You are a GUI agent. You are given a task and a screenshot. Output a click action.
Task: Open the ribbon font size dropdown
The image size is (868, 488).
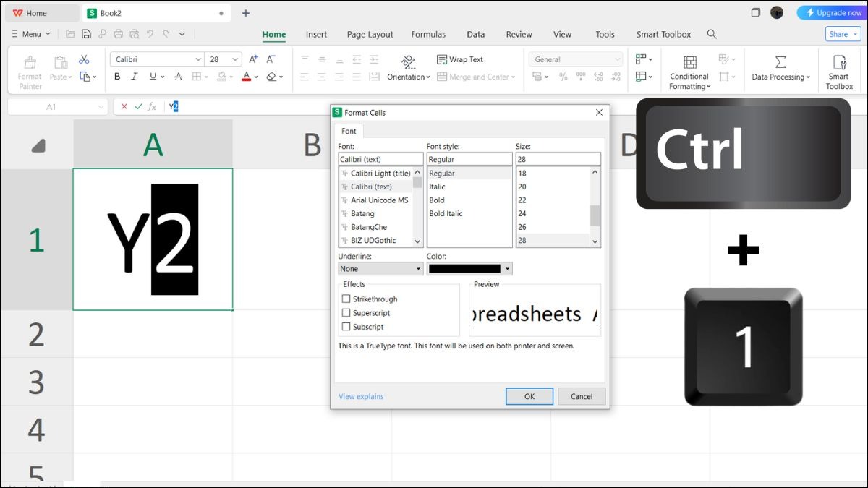pyautogui.click(x=235, y=59)
